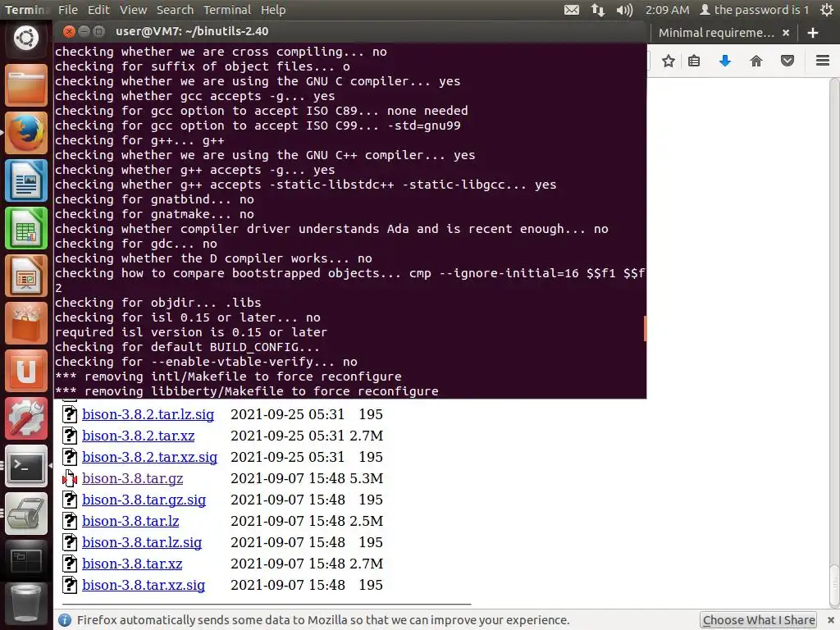Click terminal line removing libiberty/Makefile

coord(246,391)
